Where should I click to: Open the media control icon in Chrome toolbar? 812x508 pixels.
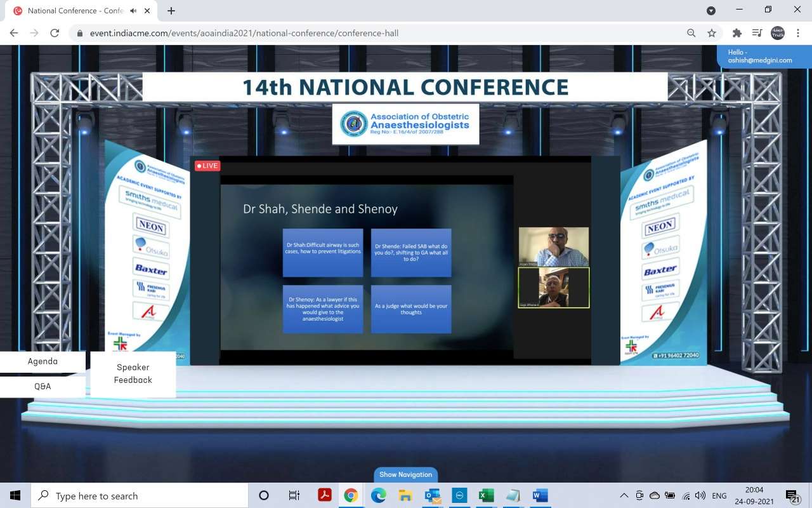(757, 33)
